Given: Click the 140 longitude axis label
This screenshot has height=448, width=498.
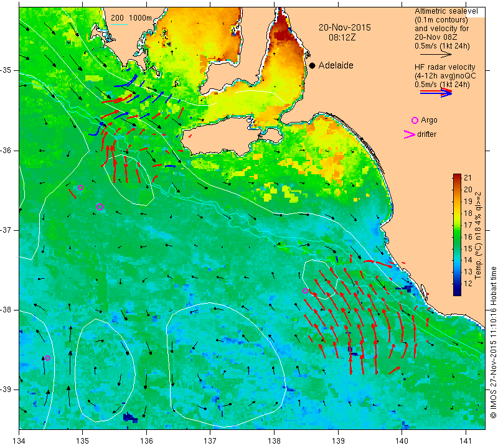Looking at the screenshot, I should click(x=402, y=441).
